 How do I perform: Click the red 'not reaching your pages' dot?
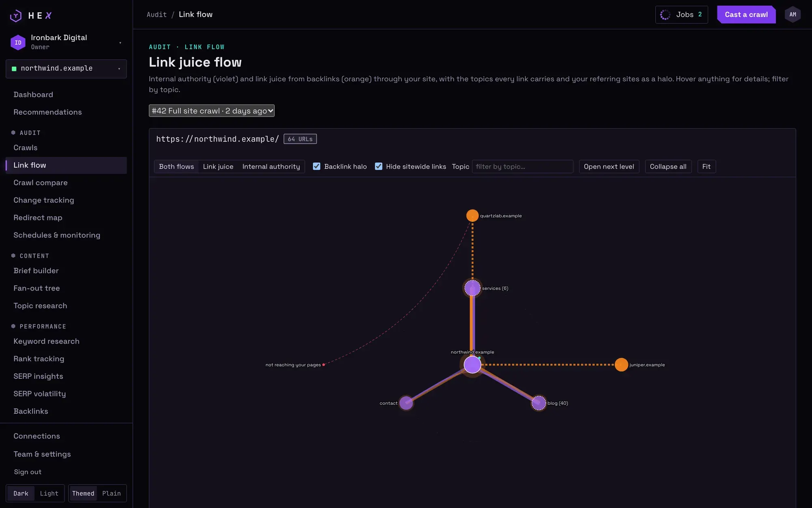pos(324,365)
